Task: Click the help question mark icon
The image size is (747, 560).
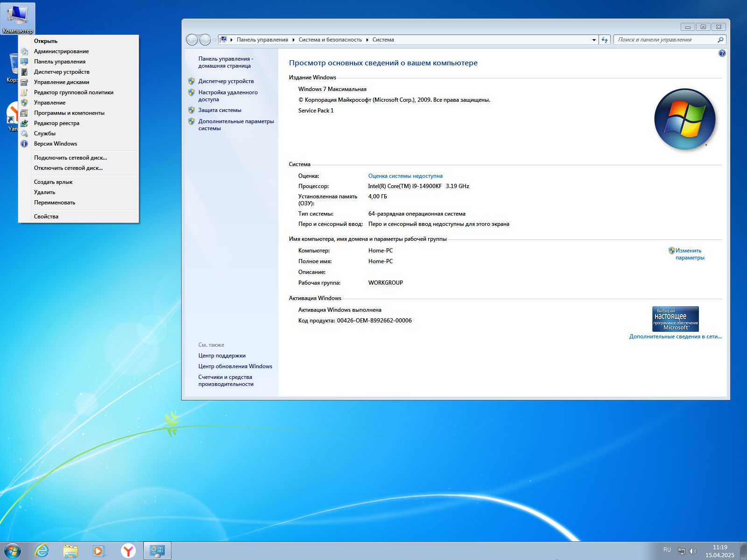Action: pyautogui.click(x=722, y=53)
